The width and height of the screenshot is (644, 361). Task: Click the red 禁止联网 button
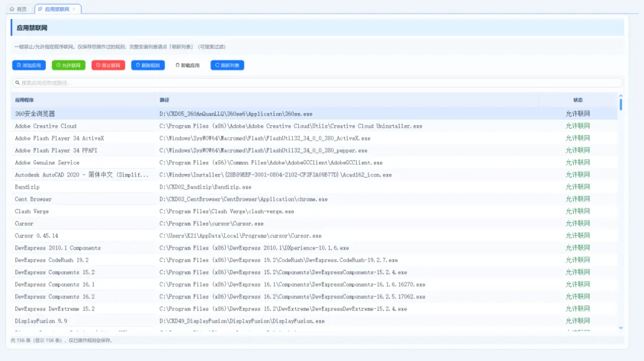pyautogui.click(x=109, y=65)
